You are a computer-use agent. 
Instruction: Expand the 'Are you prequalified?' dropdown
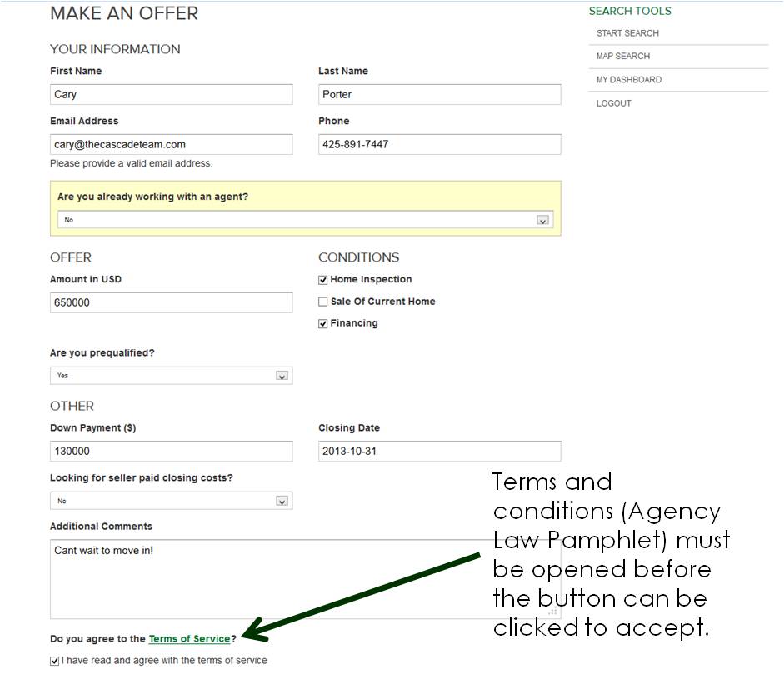(171, 376)
